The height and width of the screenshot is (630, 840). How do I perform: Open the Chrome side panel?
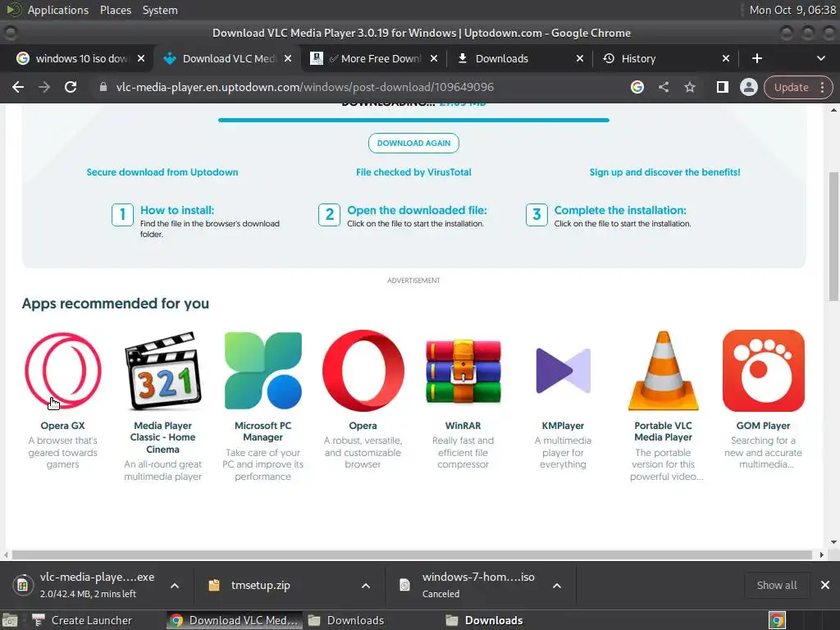tap(722, 87)
